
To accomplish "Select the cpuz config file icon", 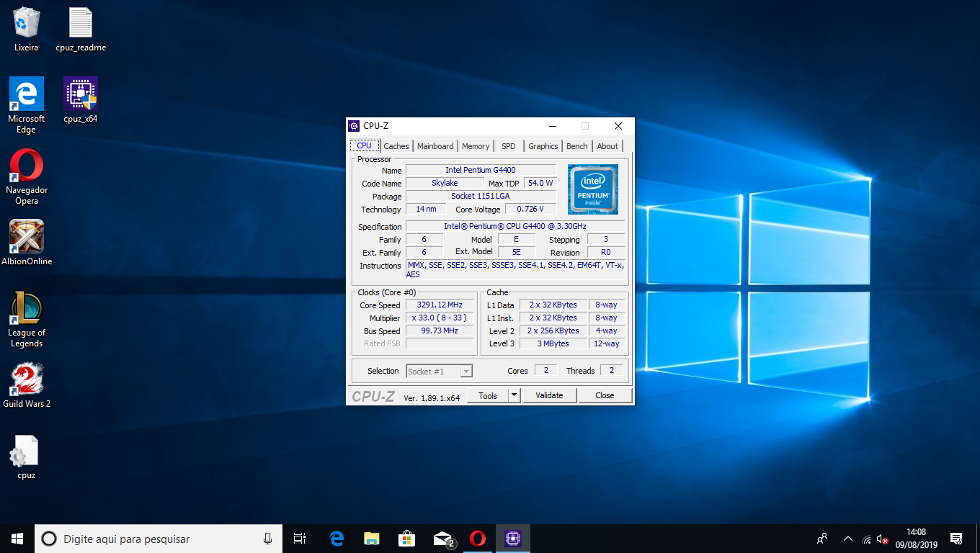I will tap(27, 457).
